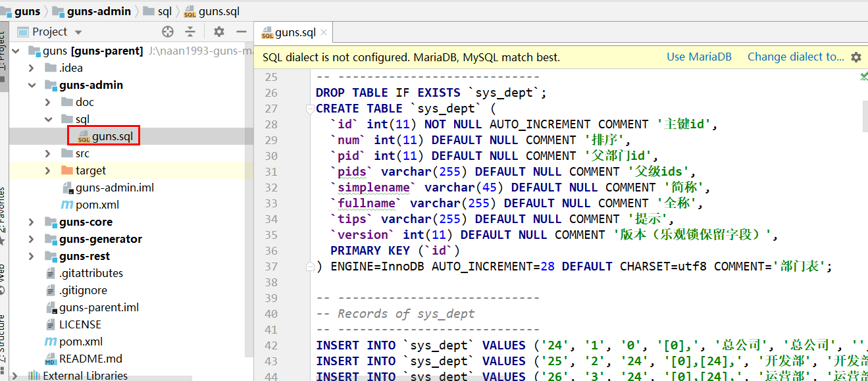Click the fold marker at CREATE TABLE line
Screen dimensions: 868x381
pyautogui.click(x=309, y=109)
